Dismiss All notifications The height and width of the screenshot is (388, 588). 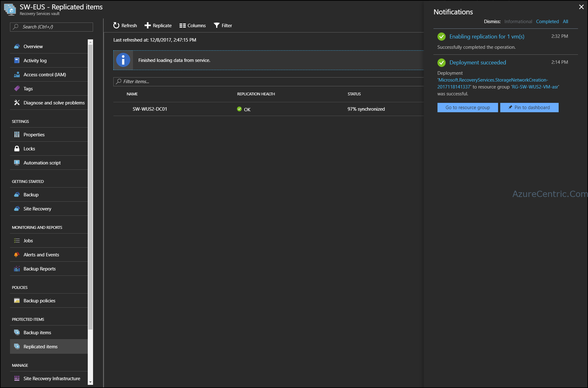pyautogui.click(x=565, y=22)
